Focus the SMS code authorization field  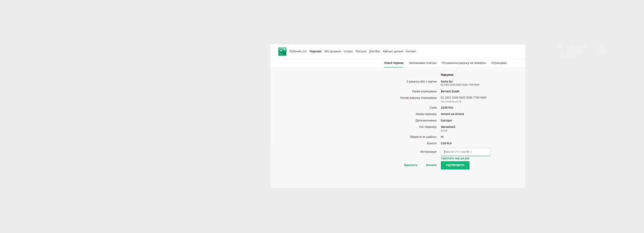pos(465,152)
